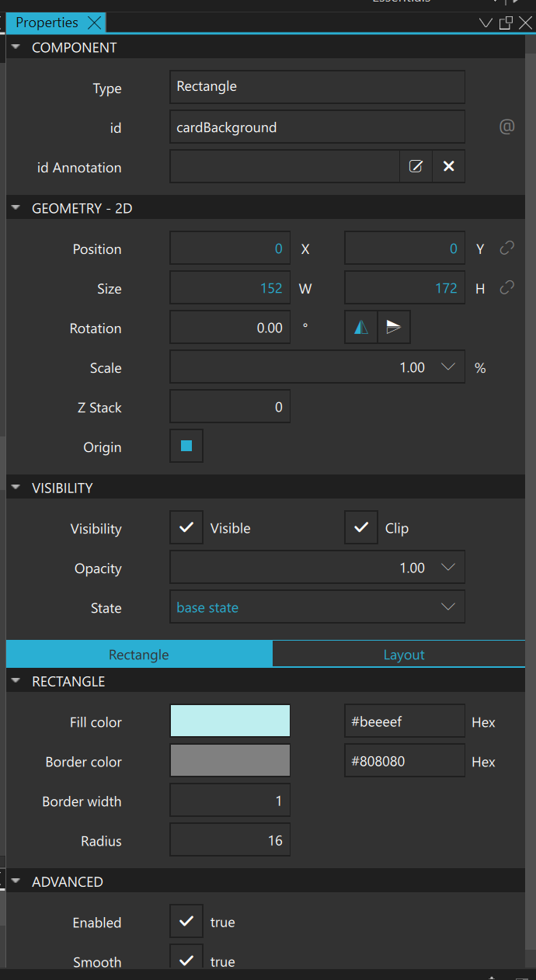Open the Opacity dropdown arrow
536x980 pixels.
click(x=447, y=568)
